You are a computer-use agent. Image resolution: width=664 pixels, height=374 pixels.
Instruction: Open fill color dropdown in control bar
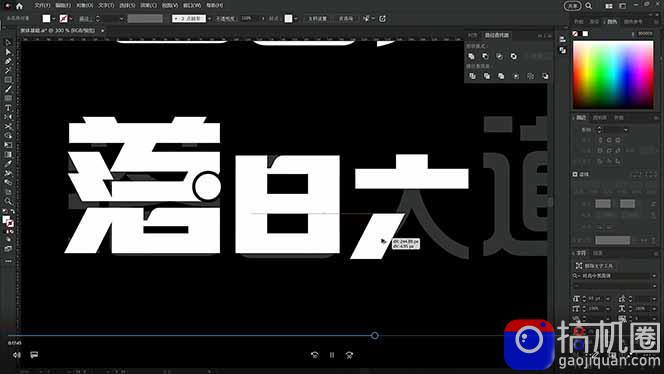point(53,19)
